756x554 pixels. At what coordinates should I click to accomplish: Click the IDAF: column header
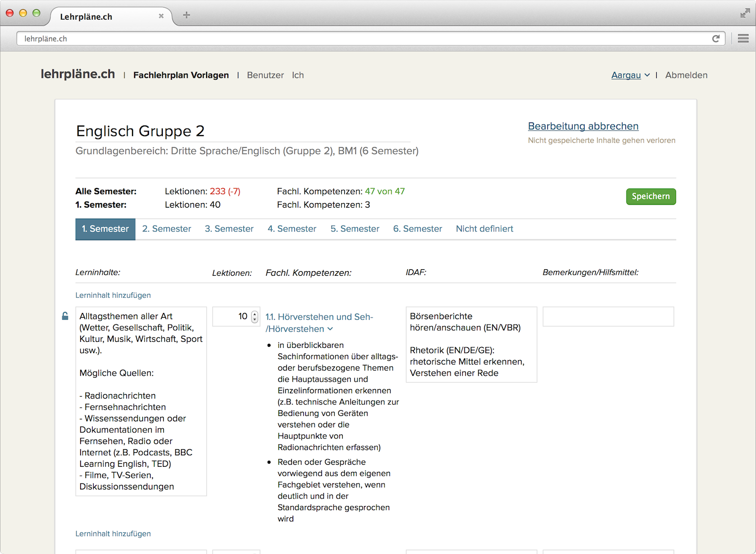pyautogui.click(x=416, y=272)
